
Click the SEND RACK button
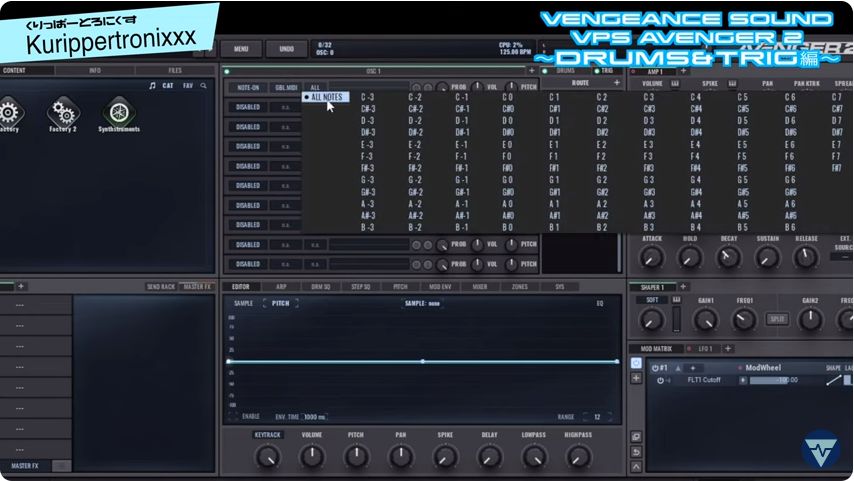coord(161,287)
